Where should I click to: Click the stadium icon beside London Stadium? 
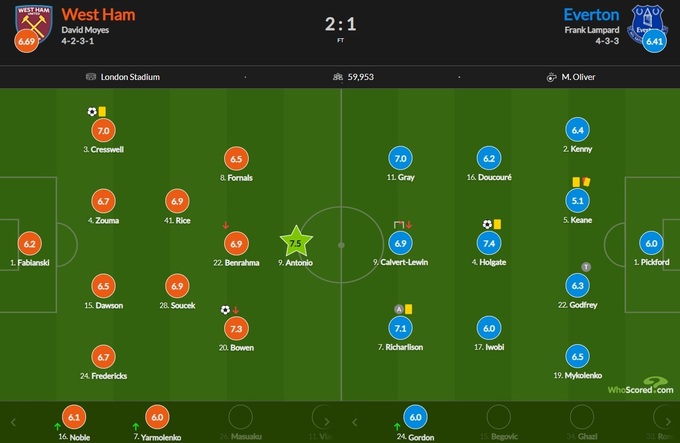[92, 76]
